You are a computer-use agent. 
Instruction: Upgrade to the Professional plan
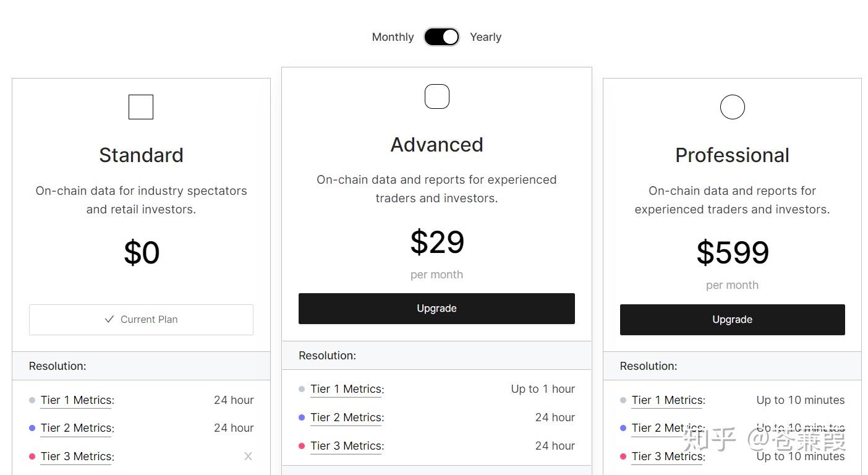pos(732,320)
